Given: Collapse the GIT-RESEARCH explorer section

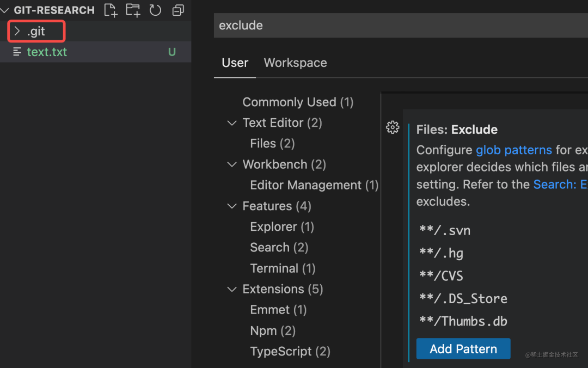Looking at the screenshot, I should click(x=5, y=10).
